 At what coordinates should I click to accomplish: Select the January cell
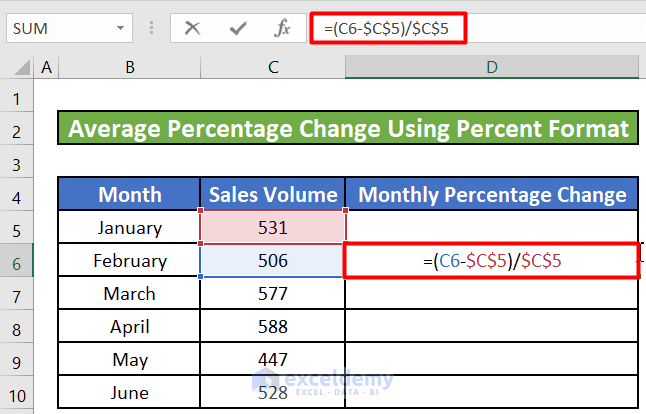coord(129,228)
